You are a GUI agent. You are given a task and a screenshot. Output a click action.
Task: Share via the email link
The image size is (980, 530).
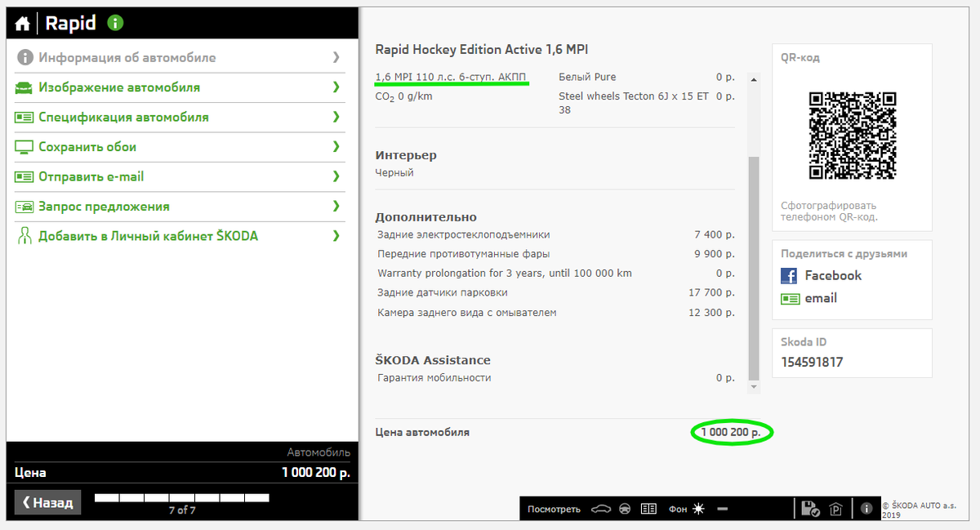click(821, 298)
